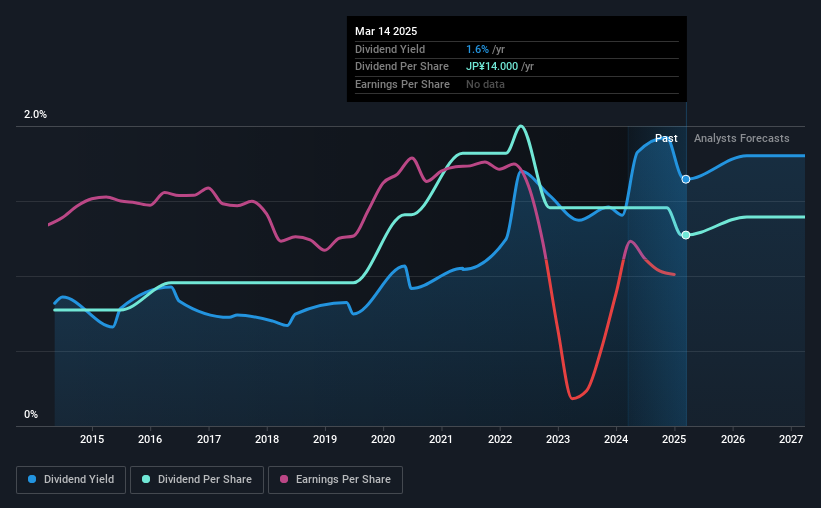Click the 2025 x-axis label

674,439
